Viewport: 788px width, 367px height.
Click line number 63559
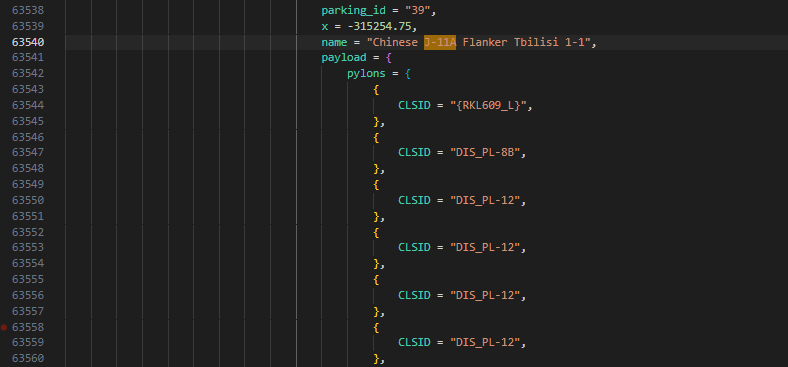pos(28,342)
